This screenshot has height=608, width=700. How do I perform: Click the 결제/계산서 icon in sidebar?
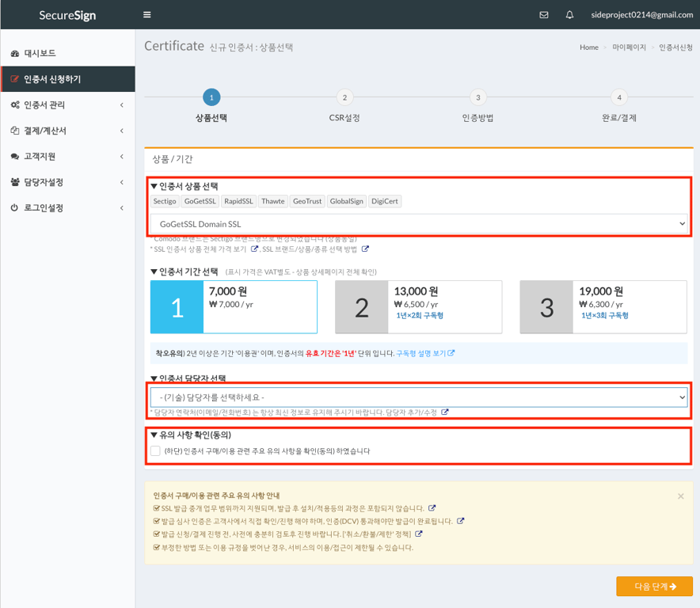[x=15, y=131]
